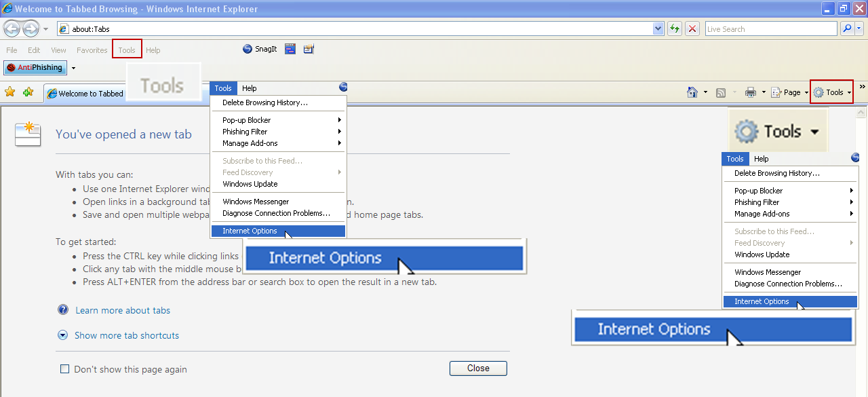The height and width of the screenshot is (397, 868).
Task: Choose Windows Update in right Tools menu
Action: click(790, 254)
